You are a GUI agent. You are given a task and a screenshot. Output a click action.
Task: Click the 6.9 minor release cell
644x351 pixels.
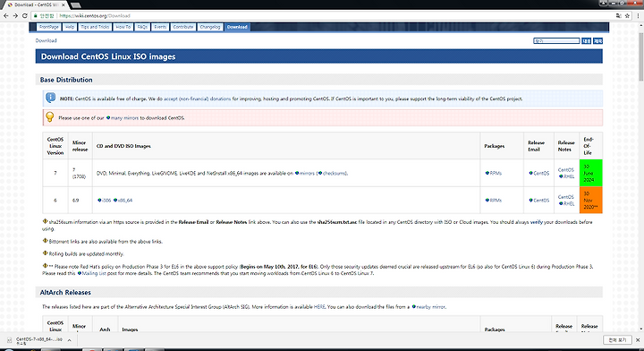80,201
